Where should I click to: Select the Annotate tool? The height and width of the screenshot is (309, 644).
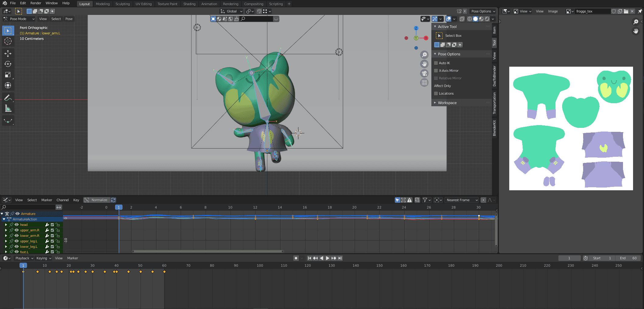tap(8, 98)
